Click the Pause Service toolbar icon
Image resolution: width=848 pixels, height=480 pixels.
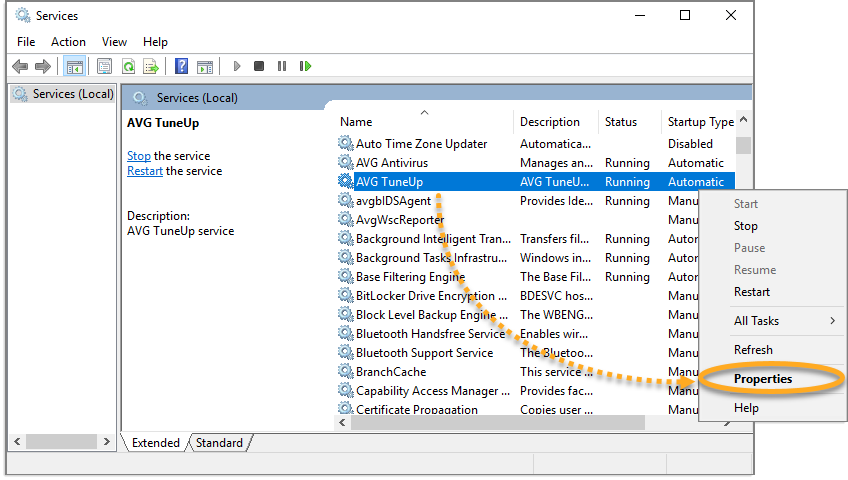tap(282, 66)
